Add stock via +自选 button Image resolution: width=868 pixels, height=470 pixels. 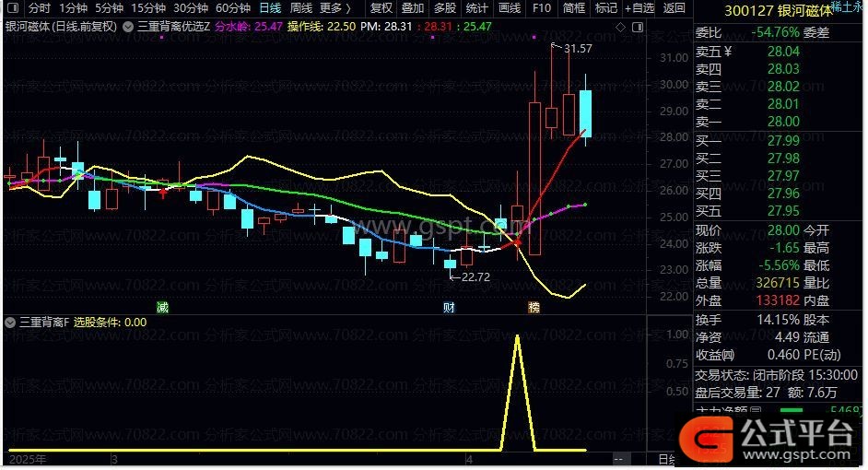click(x=639, y=8)
